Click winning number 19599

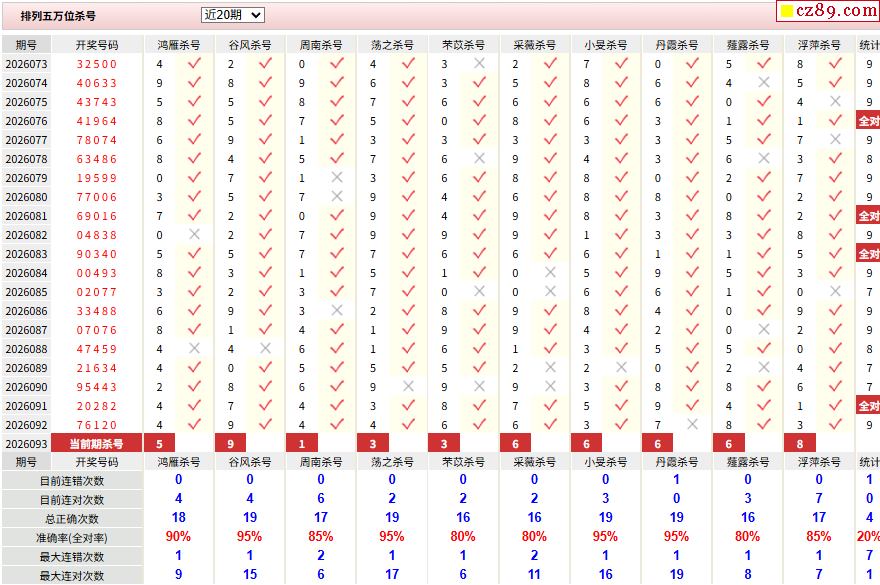point(97,178)
